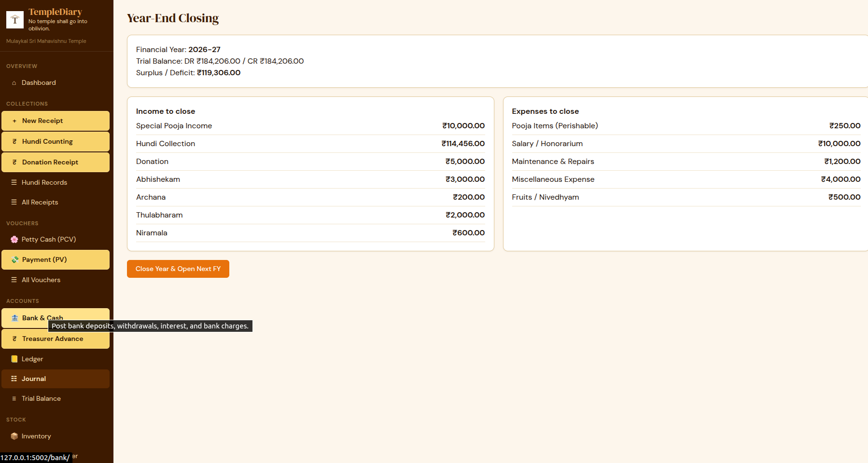Click the Income to close heading

[x=166, y=111]
